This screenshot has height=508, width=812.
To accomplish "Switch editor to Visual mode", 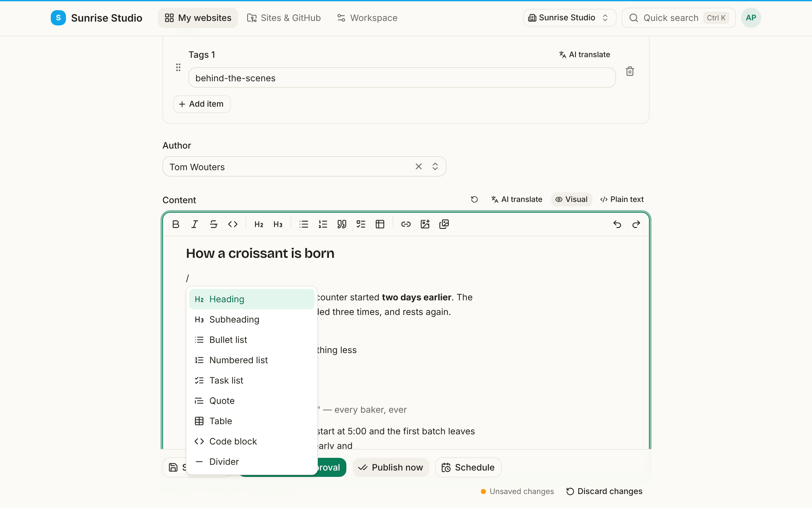I will coord(572,200).
